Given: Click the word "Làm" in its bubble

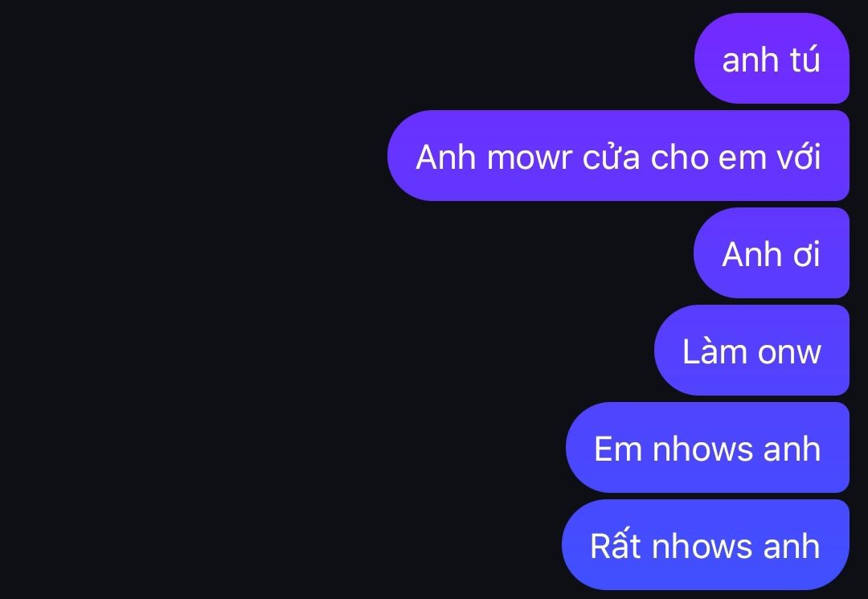Looking at the screenshot, I should [714, 351].
